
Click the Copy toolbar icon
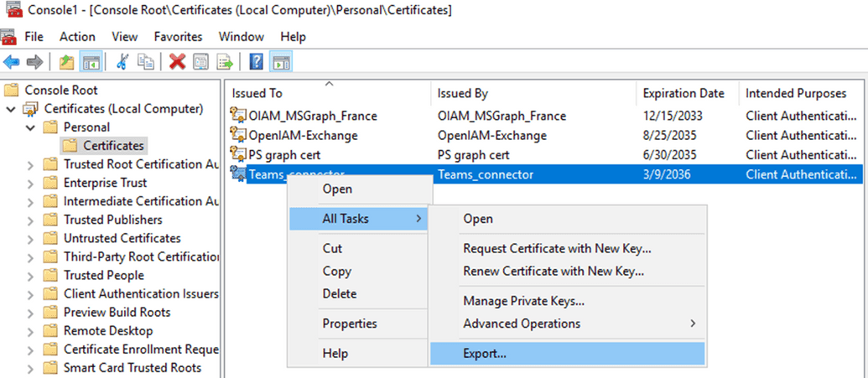pos(146,62)
